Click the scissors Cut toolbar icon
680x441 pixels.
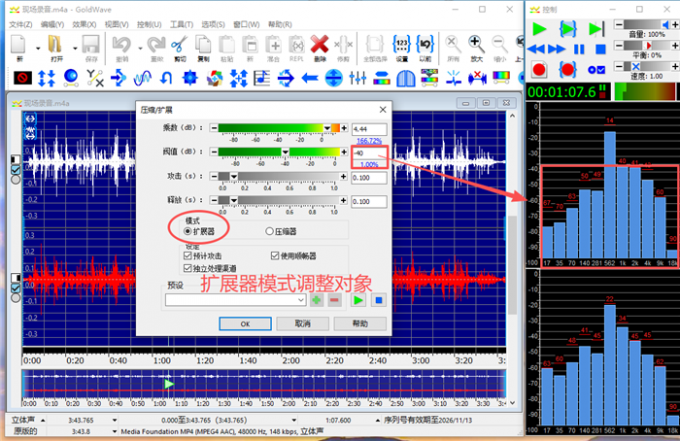(x=179, y=44)
